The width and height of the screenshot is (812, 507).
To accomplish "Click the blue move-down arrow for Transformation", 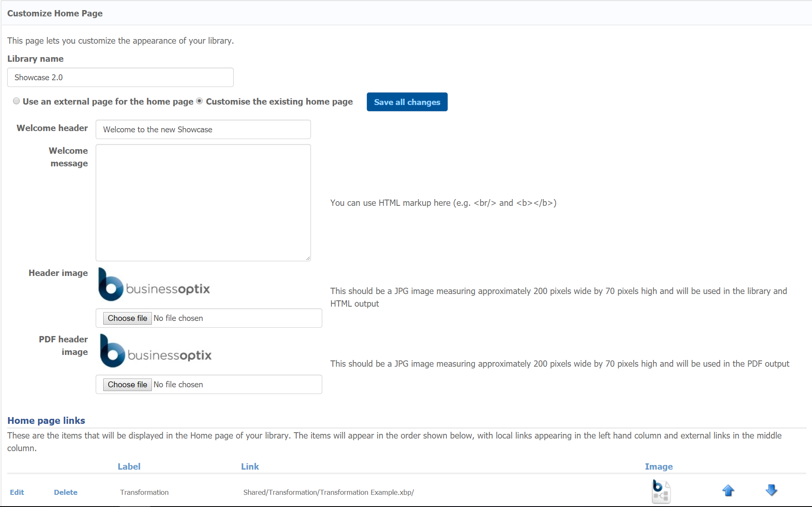I will 771,490.
